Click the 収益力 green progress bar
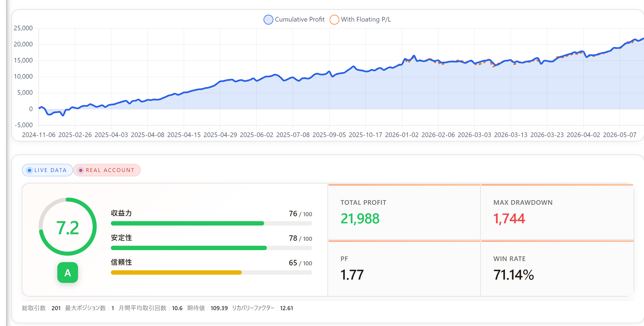Viewport: 644px width, 326px height. click(211, 223)
